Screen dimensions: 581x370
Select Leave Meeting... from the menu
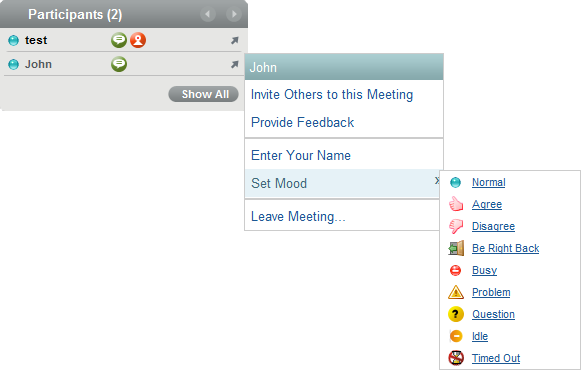click(x=298, y=216)
